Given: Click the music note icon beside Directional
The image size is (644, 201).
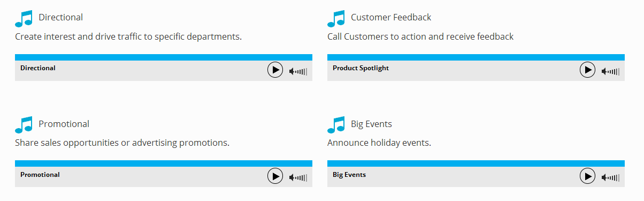Looking at the screenshot, I should click(x=24, y=18).
